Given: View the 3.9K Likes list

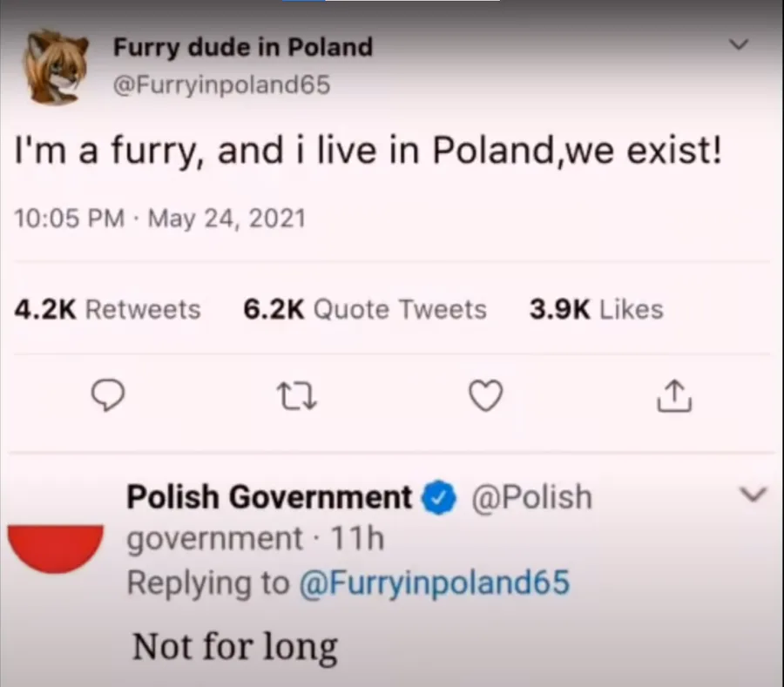Looking at the screenshot, I should point(596,309).
